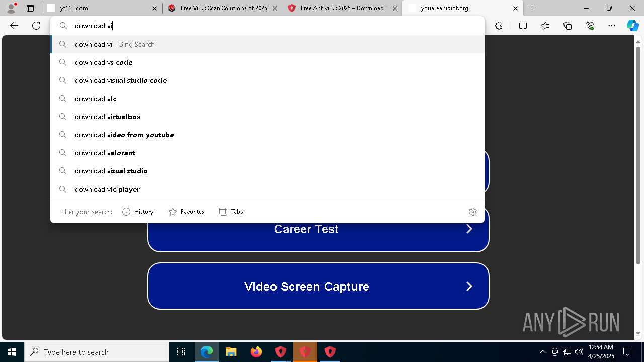
Task: Select 'download vs code' suggestion
Action: click(267, 62)
